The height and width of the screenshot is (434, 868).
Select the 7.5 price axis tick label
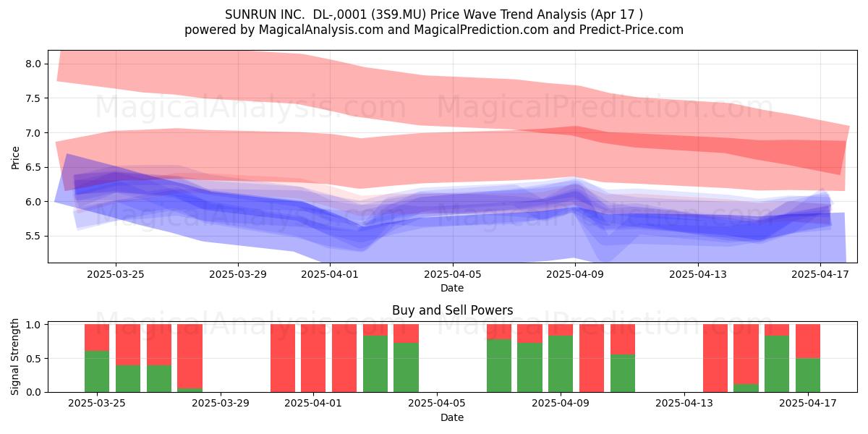pyautogui.click(x=33, y=98)
